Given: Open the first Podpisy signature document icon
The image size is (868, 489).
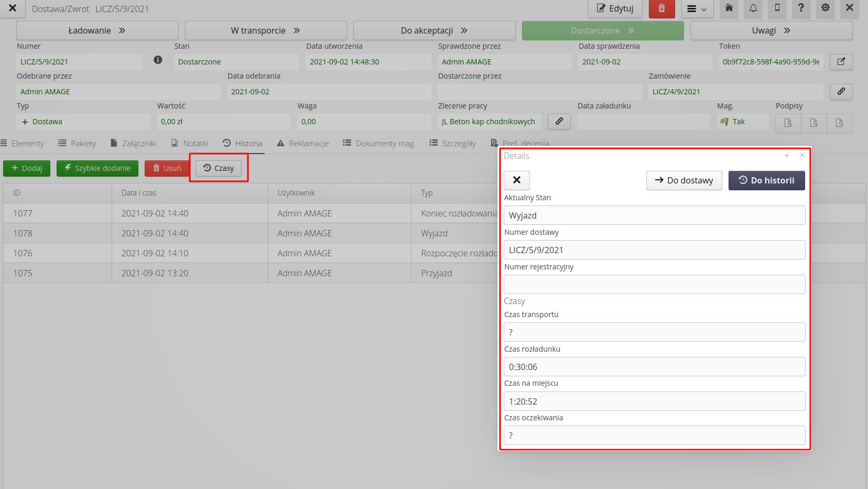Looking at the screenshot, I should pyautogui.click(x=788, y=123).
